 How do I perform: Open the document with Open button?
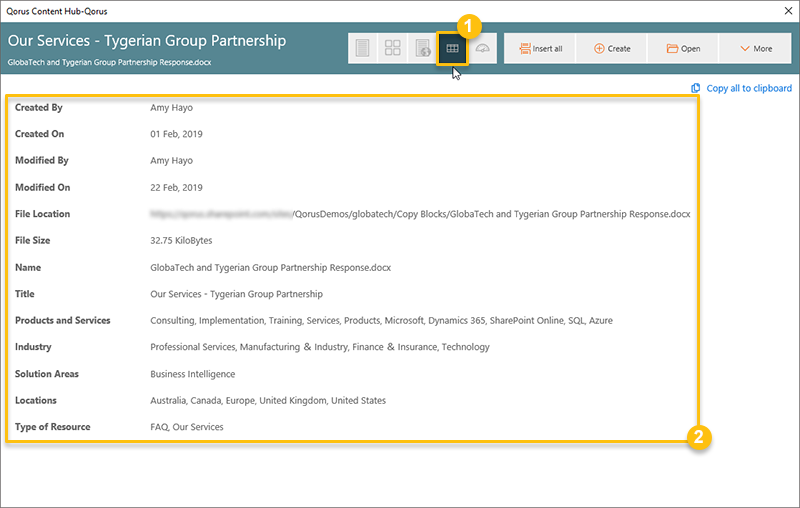(683, 48)
